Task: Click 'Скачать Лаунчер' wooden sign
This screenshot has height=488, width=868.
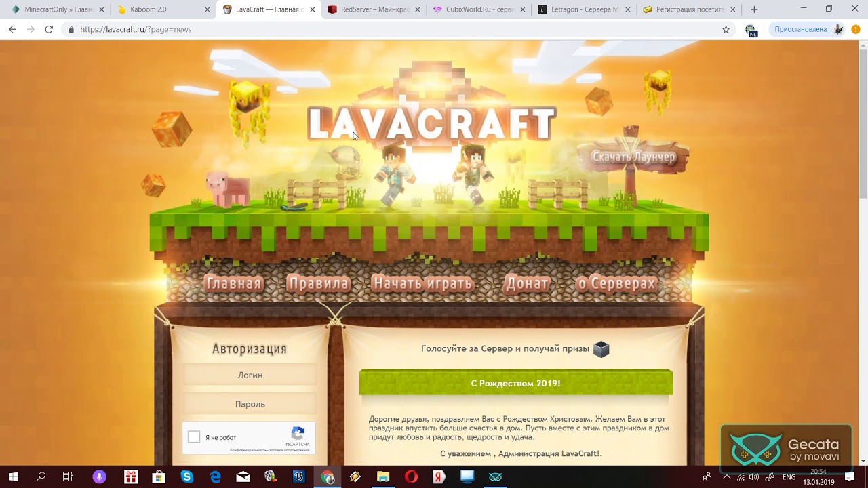Action: [x=633, y=157]
